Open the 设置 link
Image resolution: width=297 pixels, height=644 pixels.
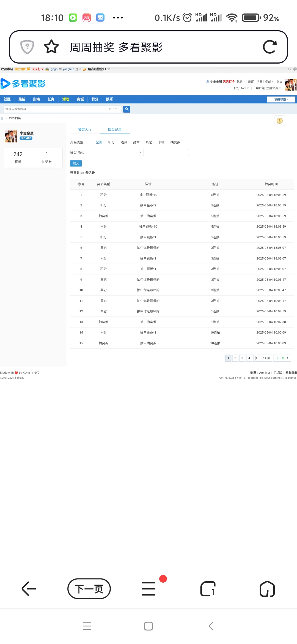pyautogui.click(x=251, y=81)
